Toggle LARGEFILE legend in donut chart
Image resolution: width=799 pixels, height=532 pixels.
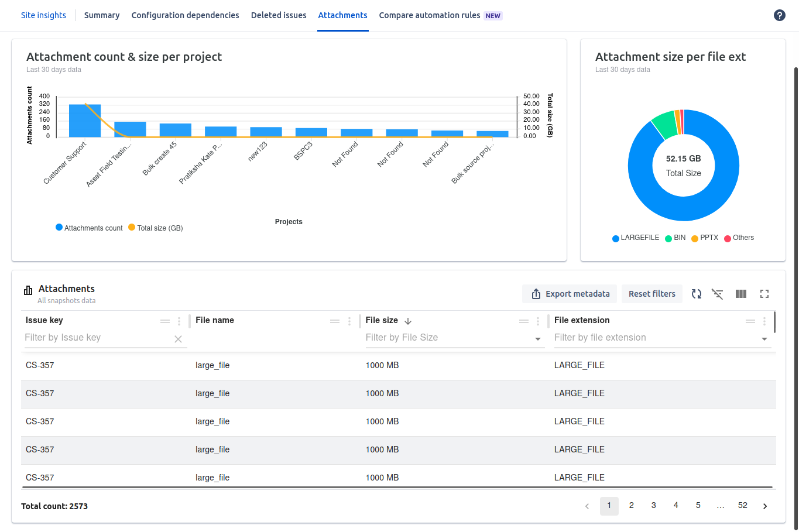(x=636, y=238)
